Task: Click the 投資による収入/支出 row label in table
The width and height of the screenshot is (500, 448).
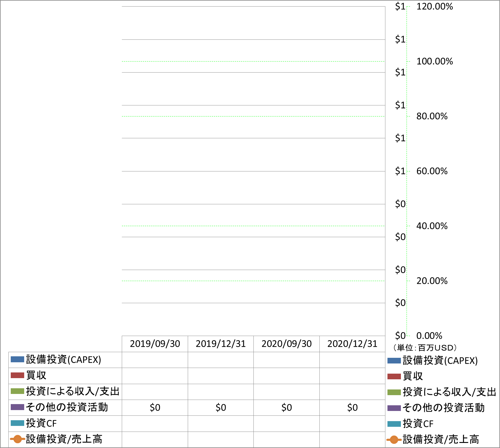Action: pyautogui.click(x=73, y=391)
